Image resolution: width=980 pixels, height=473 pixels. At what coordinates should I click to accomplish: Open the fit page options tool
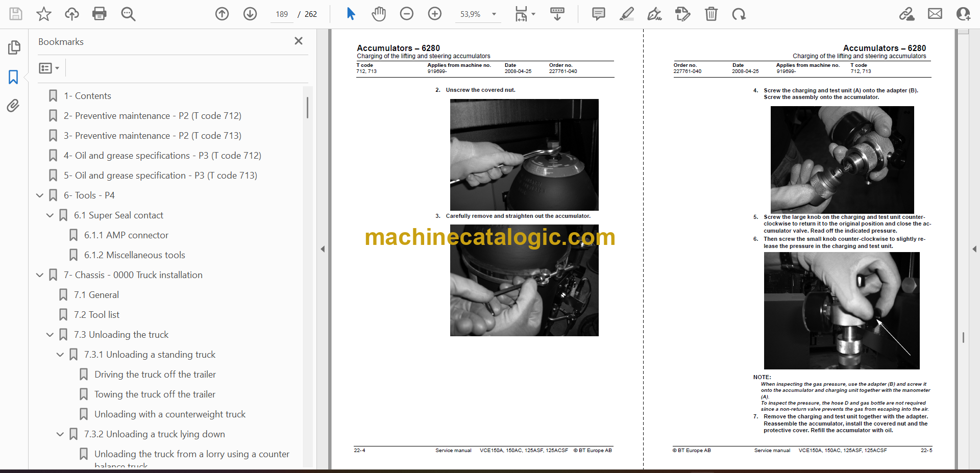[x=525, y=14]
